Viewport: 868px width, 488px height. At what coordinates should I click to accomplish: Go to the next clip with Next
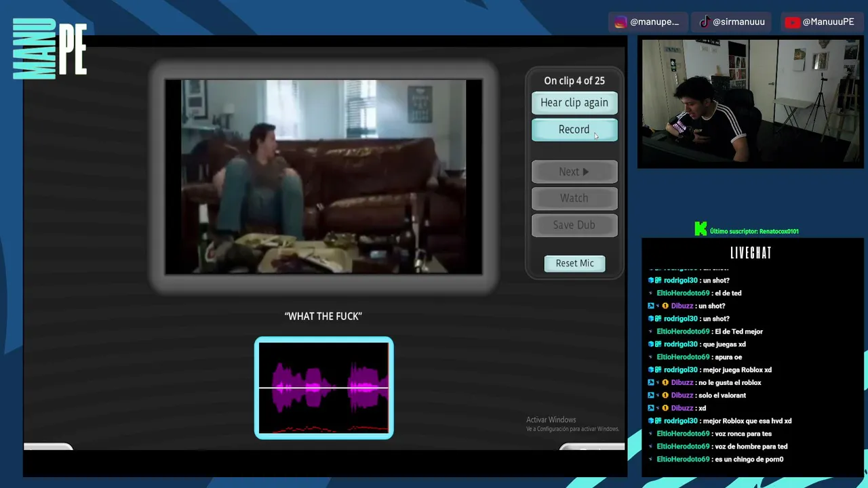574,172
